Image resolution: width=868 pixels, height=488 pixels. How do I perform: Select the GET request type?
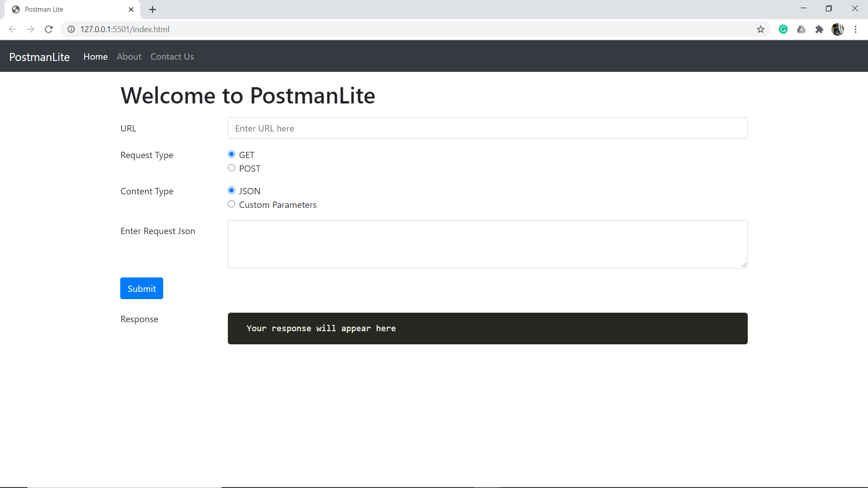231,154
